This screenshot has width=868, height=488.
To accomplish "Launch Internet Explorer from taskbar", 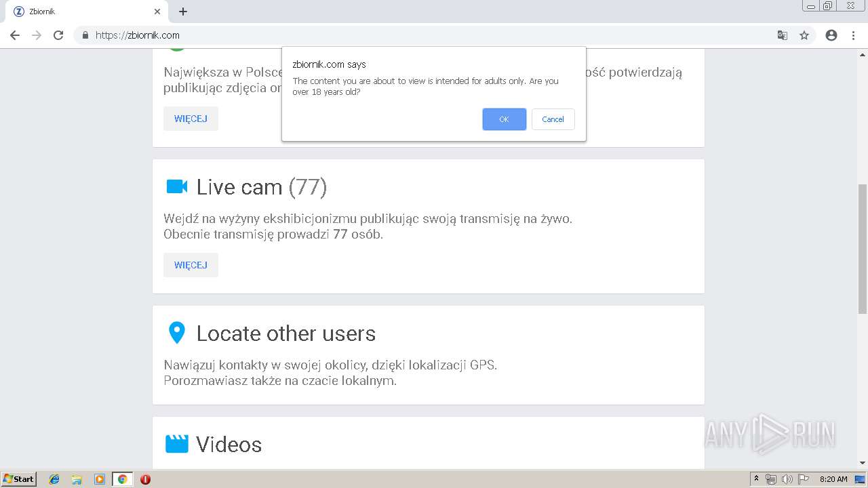I will click(54, 479).
